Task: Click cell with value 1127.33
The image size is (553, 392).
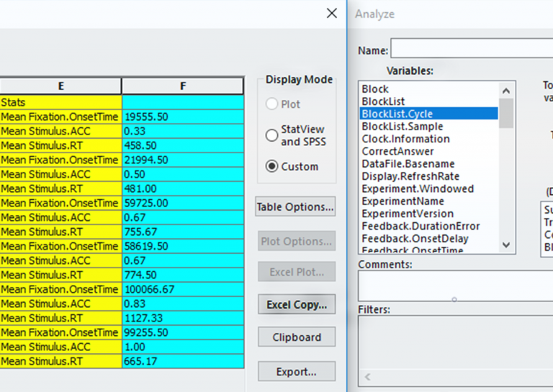Action: pos(183,318)
